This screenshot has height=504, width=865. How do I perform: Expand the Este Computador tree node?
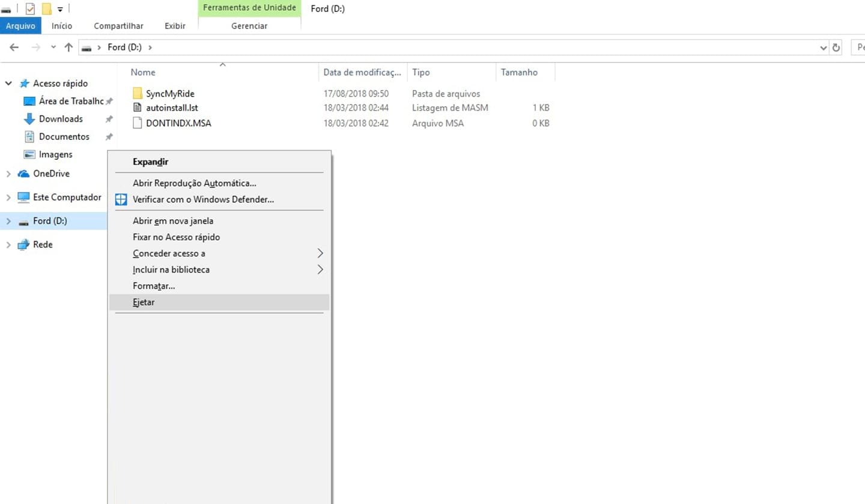coord(8,197)
